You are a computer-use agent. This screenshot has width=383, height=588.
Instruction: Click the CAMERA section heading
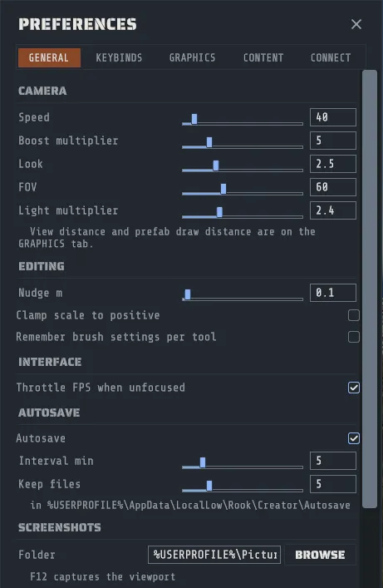pos(42,91)
